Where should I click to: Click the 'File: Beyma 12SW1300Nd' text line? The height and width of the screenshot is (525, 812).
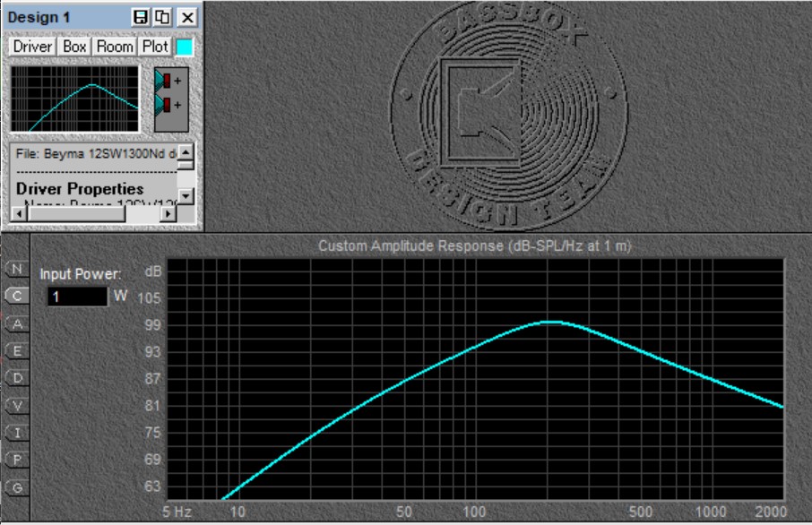point(96,154)
